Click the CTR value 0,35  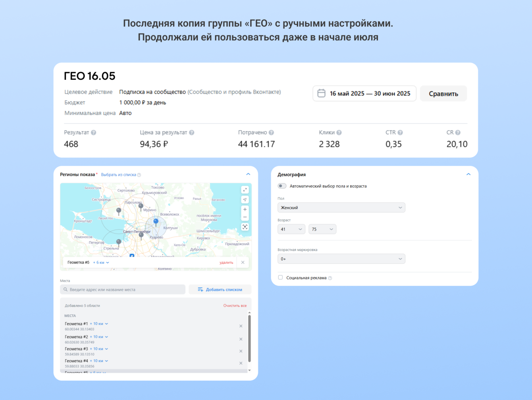click(394, 144)
